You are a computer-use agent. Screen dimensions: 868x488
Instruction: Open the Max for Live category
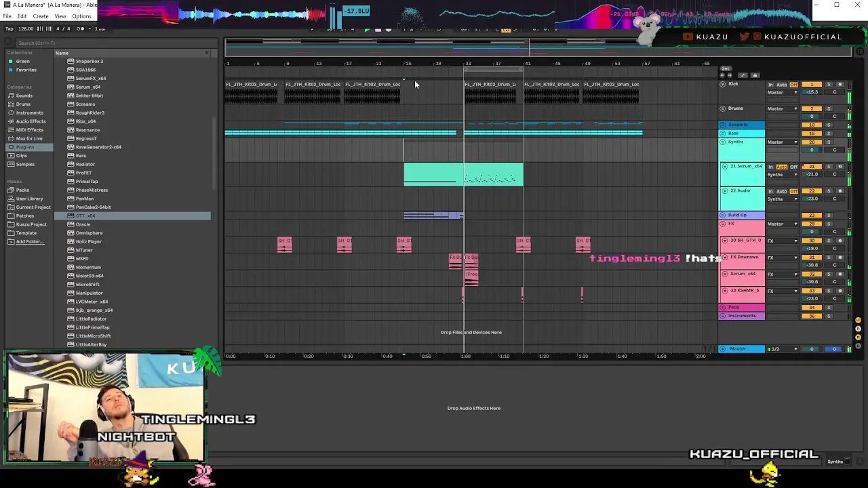click(x=28, y=138)
